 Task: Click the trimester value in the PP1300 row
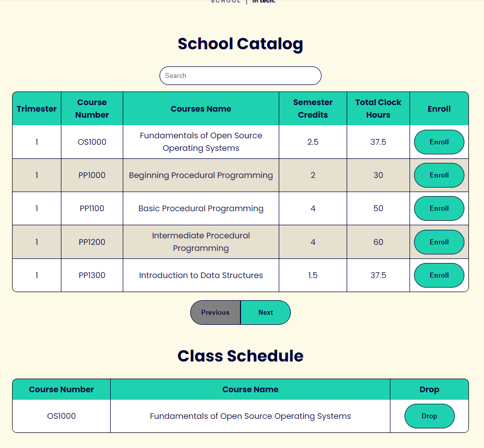(x=37, y=275)
